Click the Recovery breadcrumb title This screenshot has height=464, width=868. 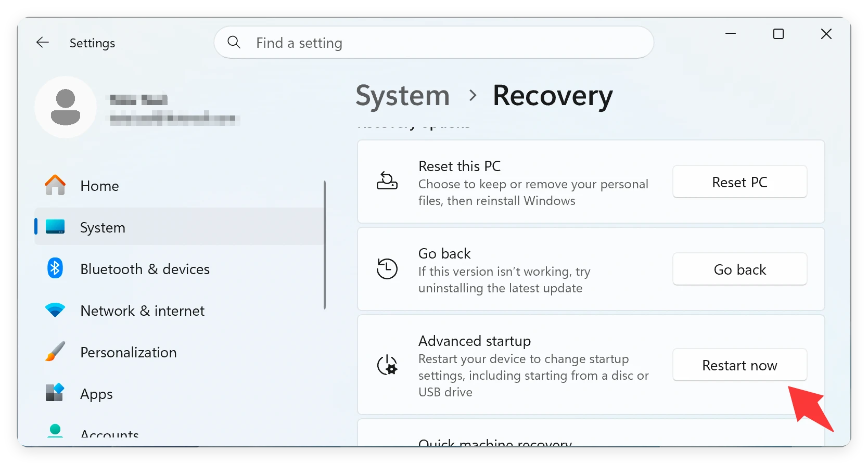point(553,96)
